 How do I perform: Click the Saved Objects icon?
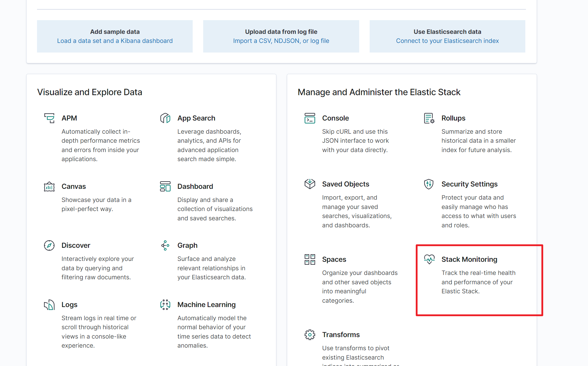(x=310, y=184)
